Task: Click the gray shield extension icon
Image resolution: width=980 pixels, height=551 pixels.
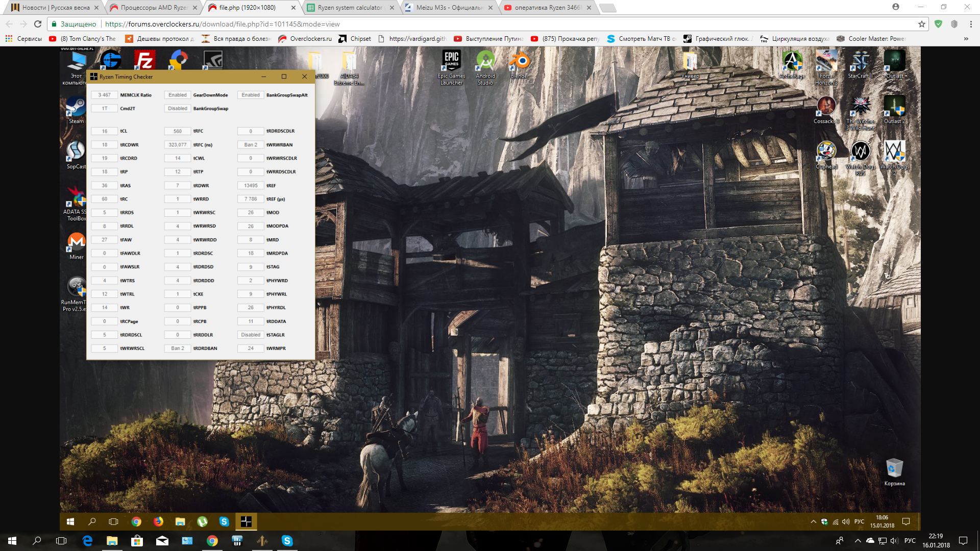Action: coord(954,24)
